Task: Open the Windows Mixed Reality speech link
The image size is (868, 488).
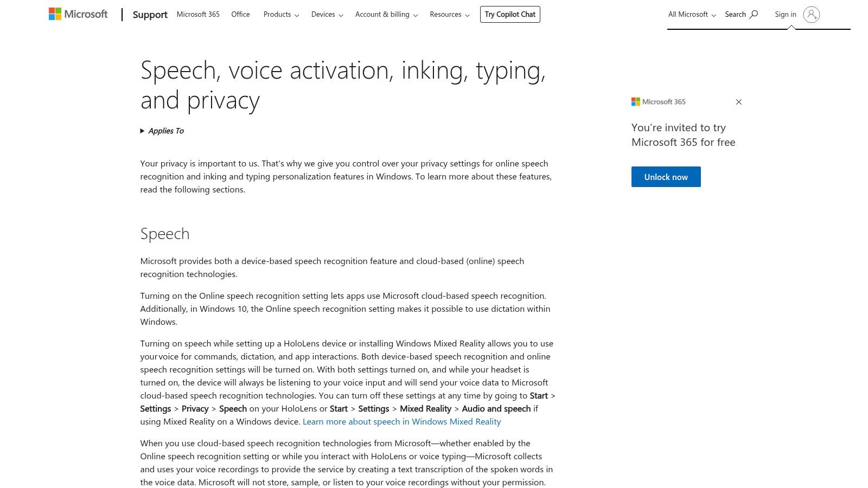Action: click(402, 421)
